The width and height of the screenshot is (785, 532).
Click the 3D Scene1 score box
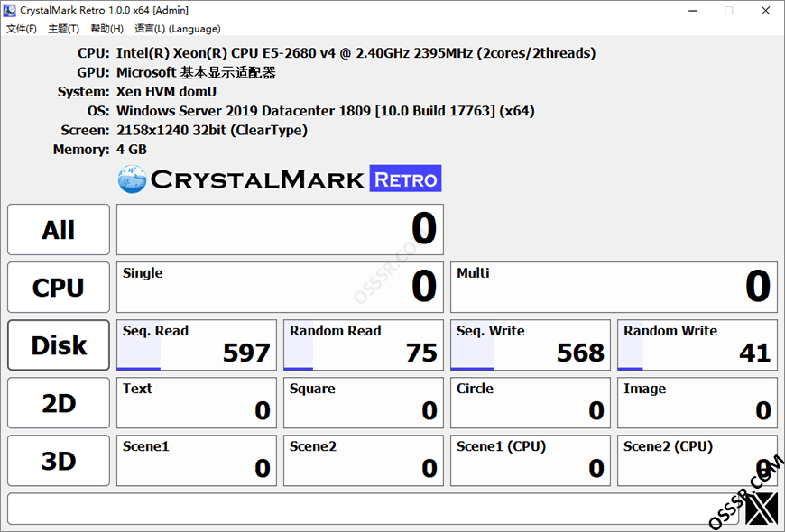click(197, 461)
